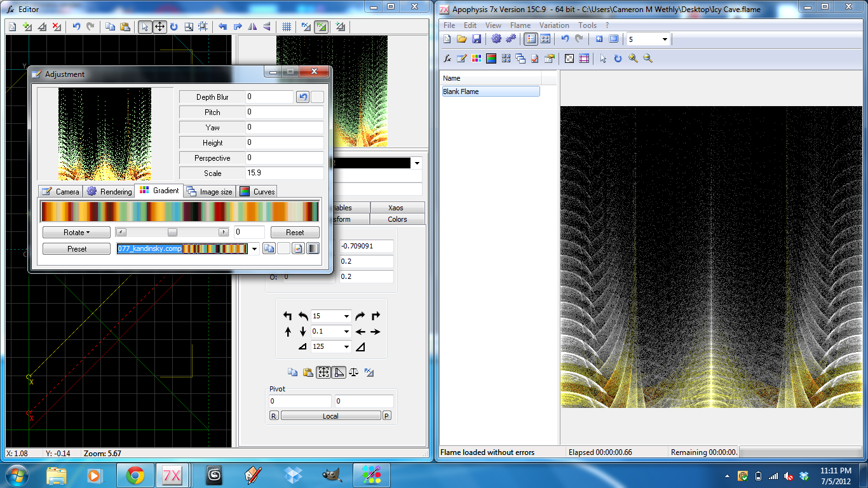This screenshot has width=868, height=488.
Task: Toggle grid display in Editor toolbar
Action: click(287, 27)
